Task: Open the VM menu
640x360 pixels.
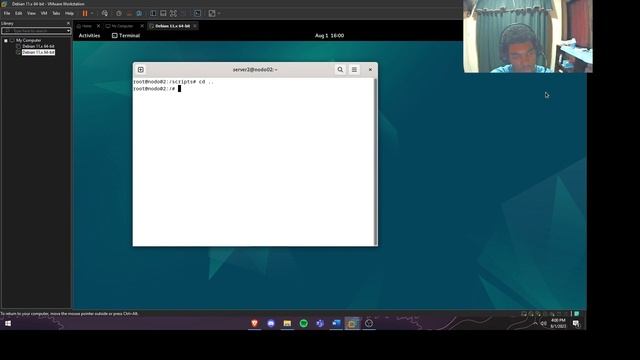Action: (x=44, y=13)
